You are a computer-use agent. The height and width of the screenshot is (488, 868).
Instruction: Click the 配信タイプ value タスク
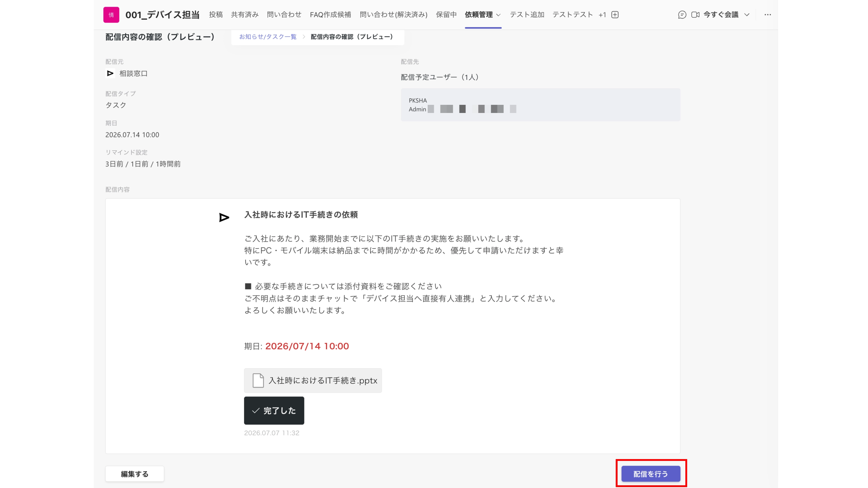(x=116, y=105)
